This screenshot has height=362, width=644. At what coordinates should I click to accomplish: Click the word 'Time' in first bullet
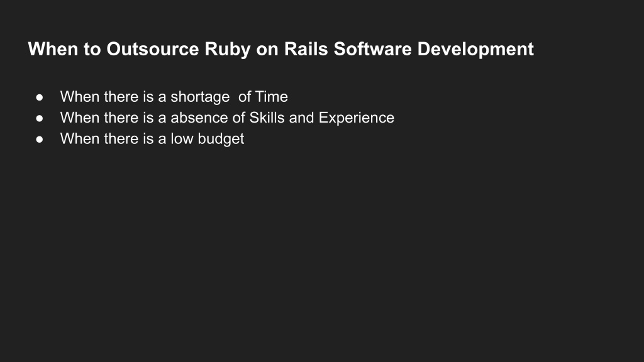click(272, 96)
